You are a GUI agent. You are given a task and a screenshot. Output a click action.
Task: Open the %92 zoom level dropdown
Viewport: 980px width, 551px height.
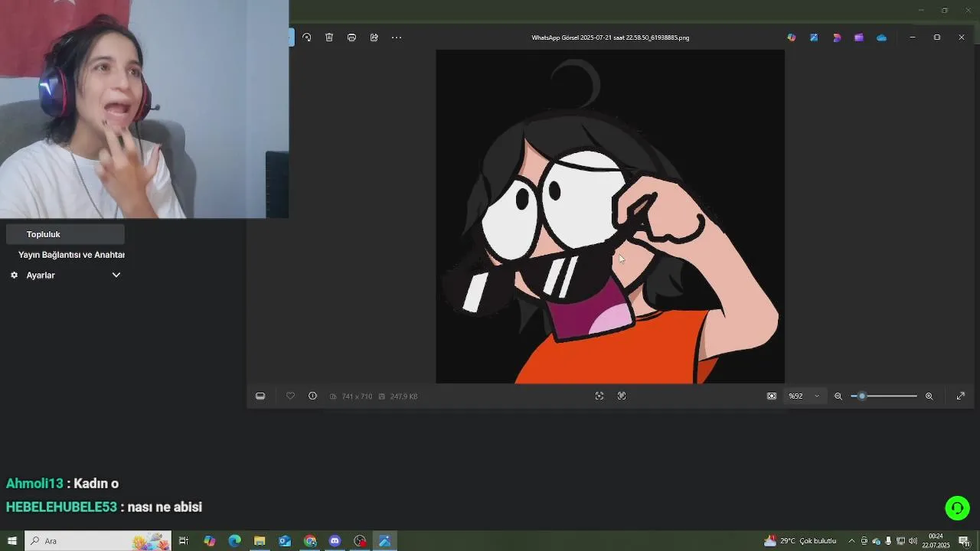tap(804, 396)
